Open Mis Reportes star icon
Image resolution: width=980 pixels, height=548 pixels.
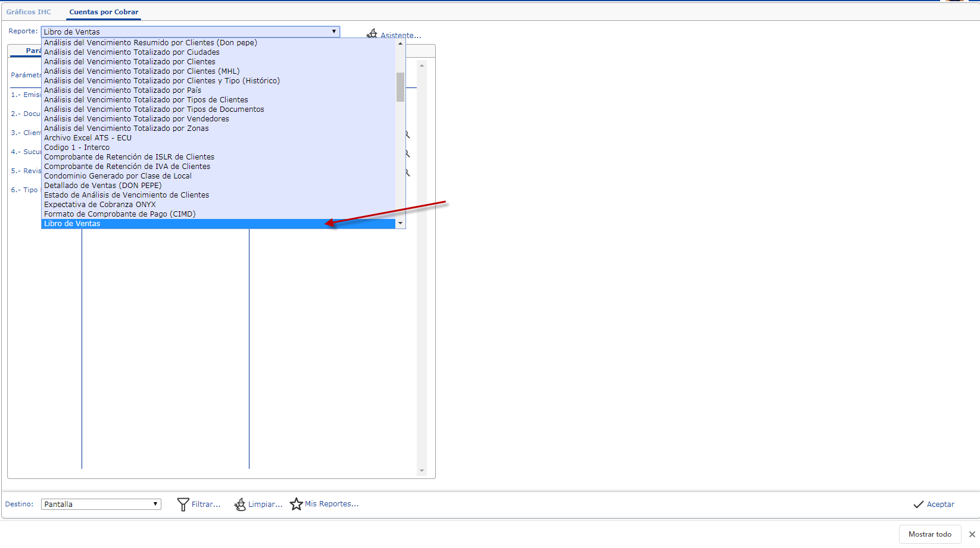[x=297, y=504]
